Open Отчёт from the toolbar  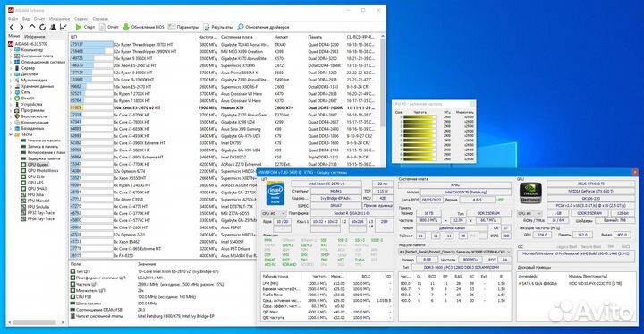click(x=109, y=27)
